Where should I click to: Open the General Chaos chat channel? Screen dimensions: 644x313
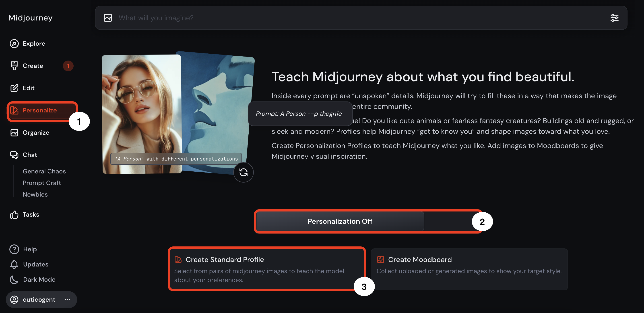pos(44,171)
